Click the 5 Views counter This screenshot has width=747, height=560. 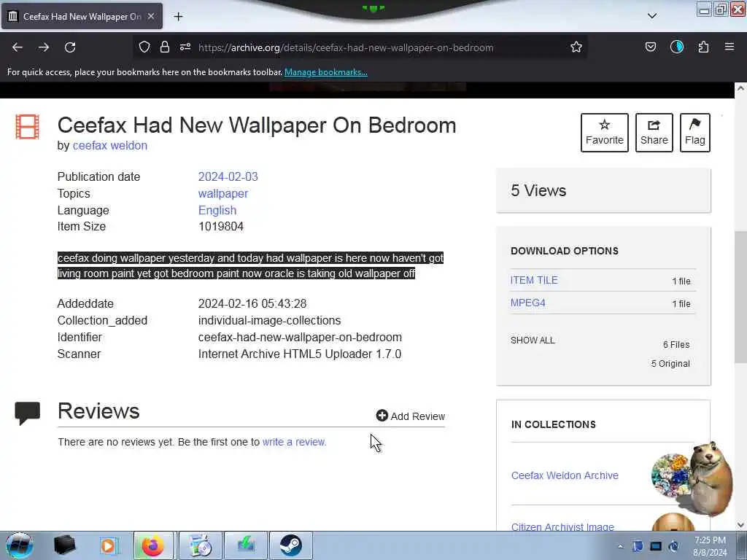click(538, 190)
